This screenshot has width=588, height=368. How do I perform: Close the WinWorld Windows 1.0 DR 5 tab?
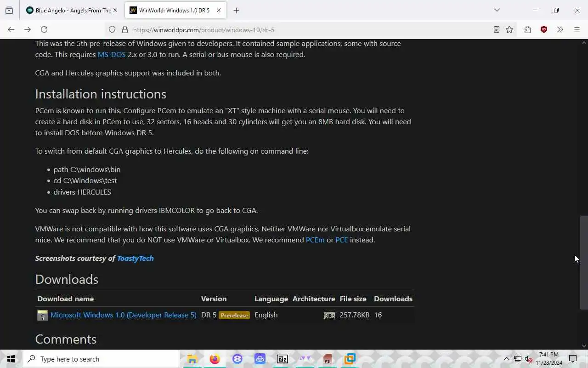[219, 10]
